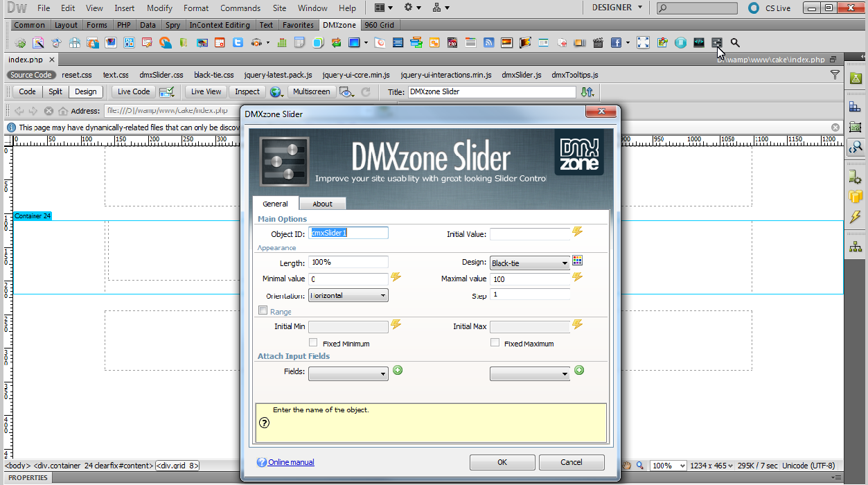
Task: Tick the Fixed Minimum checkbox
Action: click(313, 343)
